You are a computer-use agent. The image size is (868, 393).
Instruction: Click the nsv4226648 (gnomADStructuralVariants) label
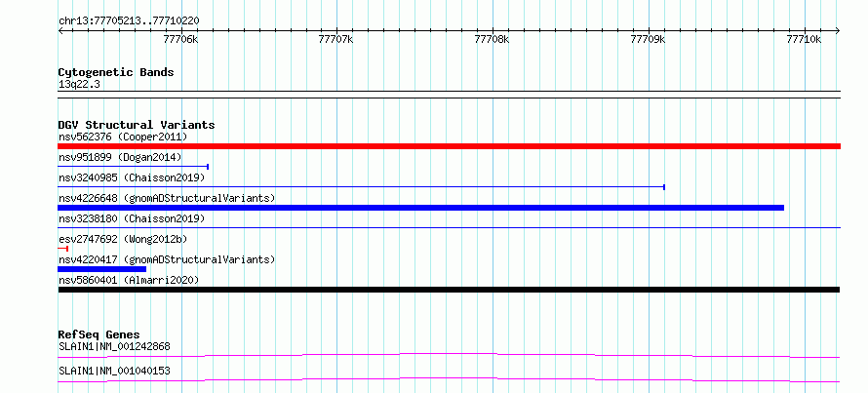pos(167,198)
